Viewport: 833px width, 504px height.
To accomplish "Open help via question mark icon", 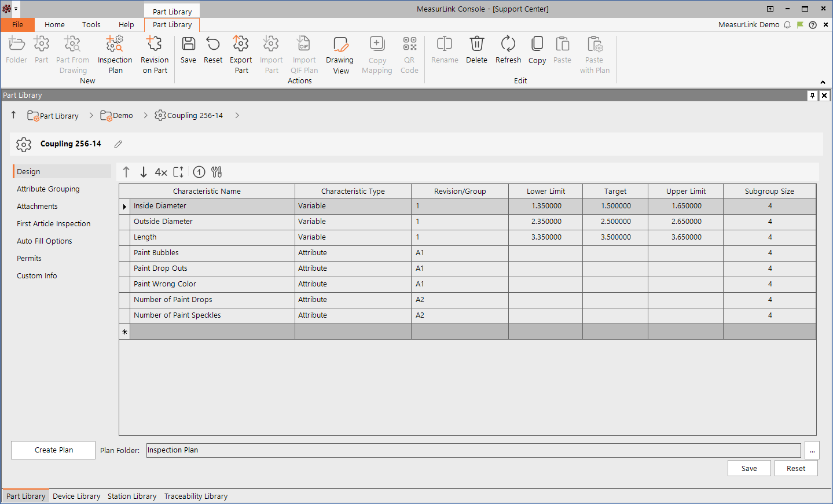I will 813,25.
